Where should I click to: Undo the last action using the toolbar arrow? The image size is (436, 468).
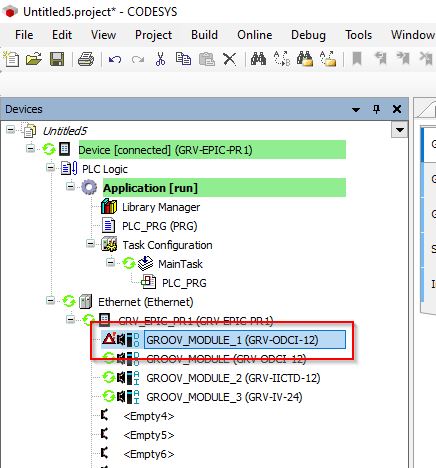115,60
